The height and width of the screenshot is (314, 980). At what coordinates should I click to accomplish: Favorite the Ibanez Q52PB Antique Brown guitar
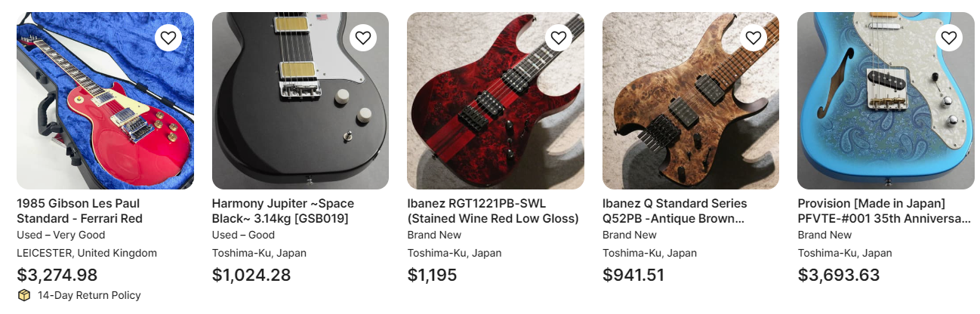click(x=753, y=38)
